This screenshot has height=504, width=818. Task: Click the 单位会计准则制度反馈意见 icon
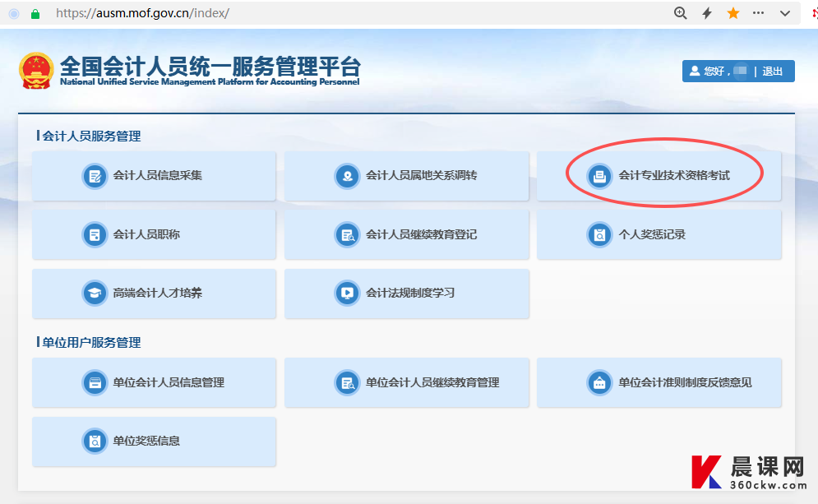click(599, 382)
